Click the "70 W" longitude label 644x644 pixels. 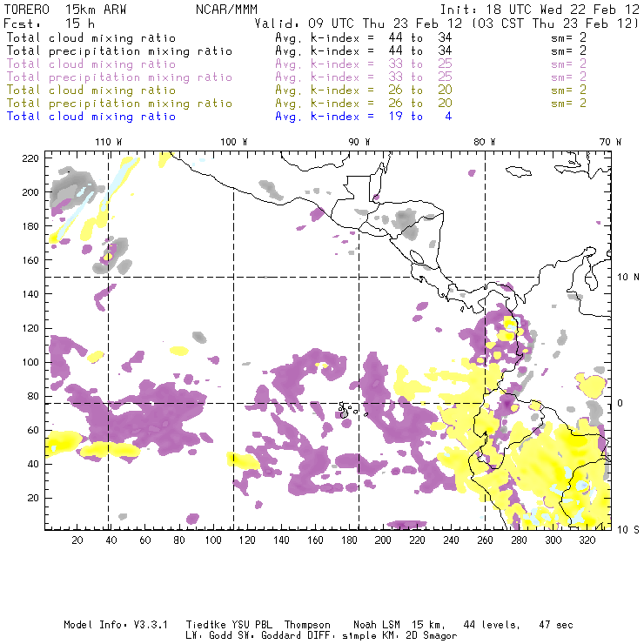pos(610,142)
